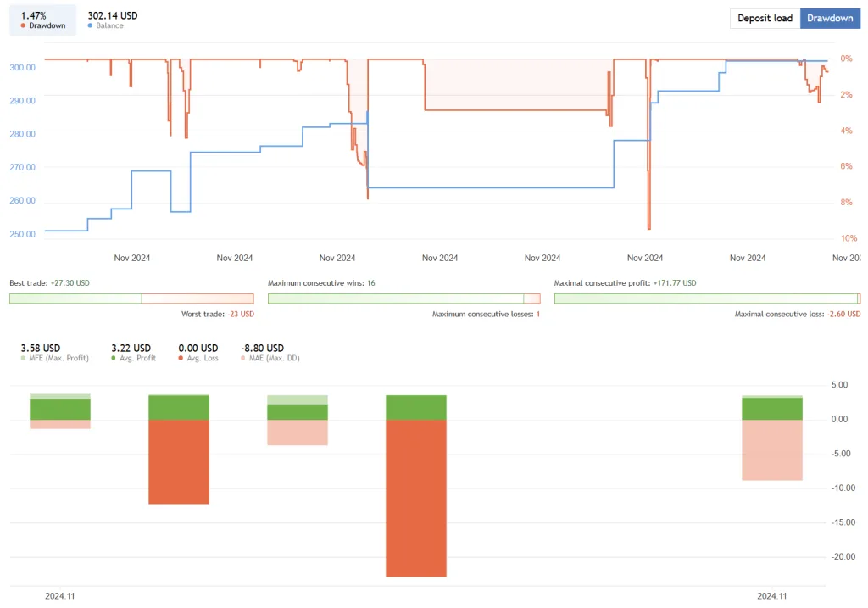Click the lowest dip on the drawdown line
This screenshot has height=608, width=868.
[648, 226]
